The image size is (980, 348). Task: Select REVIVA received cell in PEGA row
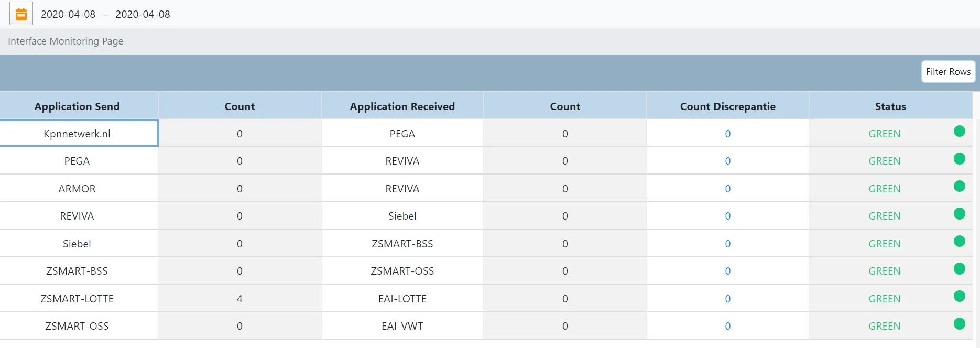click(x=402, y=161)
